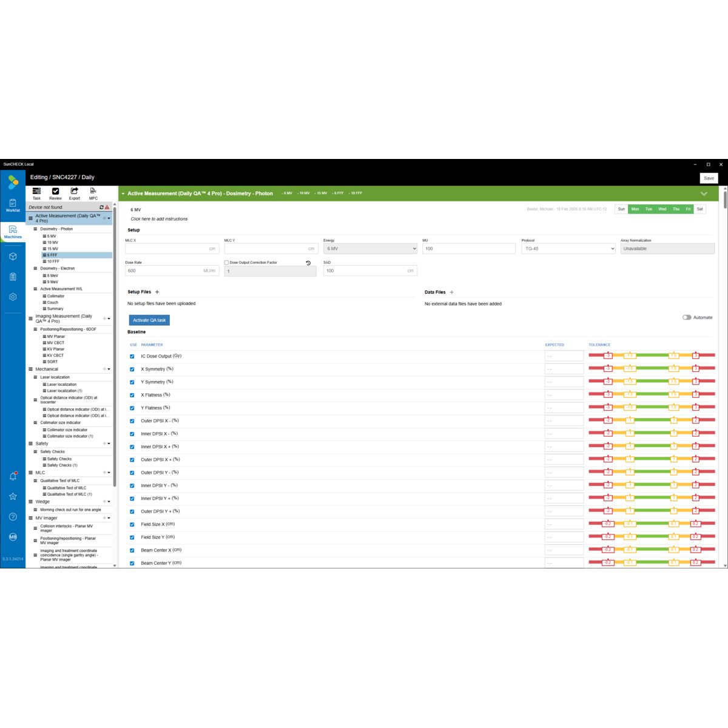
Task: Open the Protocol TG-45 dropdown
Action: (568, 249)
